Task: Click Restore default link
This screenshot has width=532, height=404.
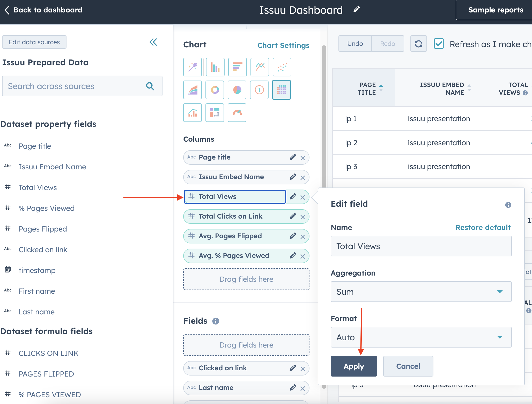Action: point(483,227)
